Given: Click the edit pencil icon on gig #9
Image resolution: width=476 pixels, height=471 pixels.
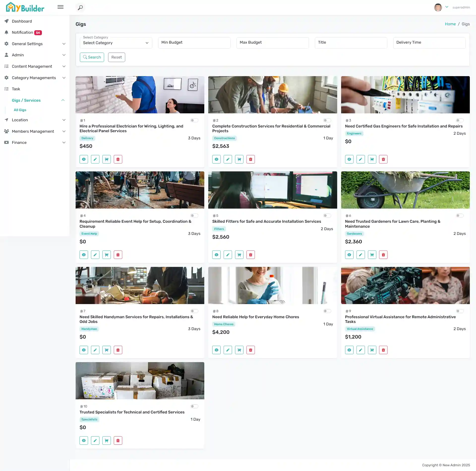Looking at the screenshot, I should click(360, 350).
